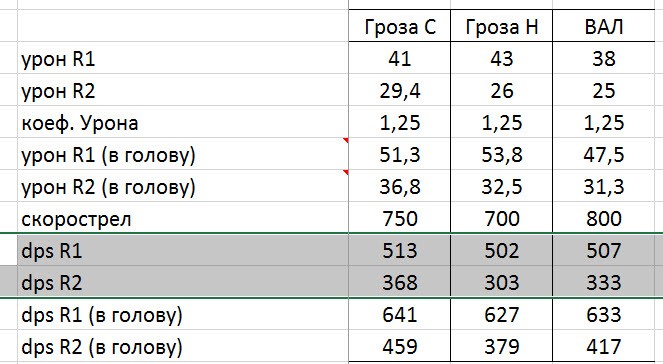Click the dps R2 (в голову) label cell

[x=183, y=346]
